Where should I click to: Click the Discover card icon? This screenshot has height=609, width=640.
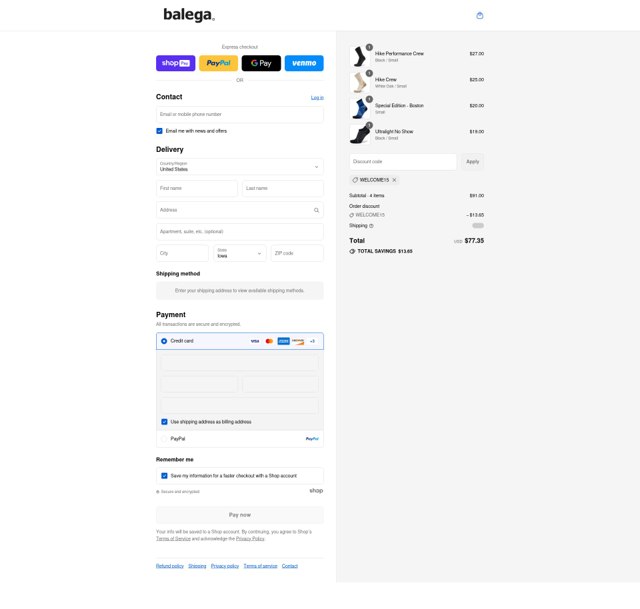298,341
